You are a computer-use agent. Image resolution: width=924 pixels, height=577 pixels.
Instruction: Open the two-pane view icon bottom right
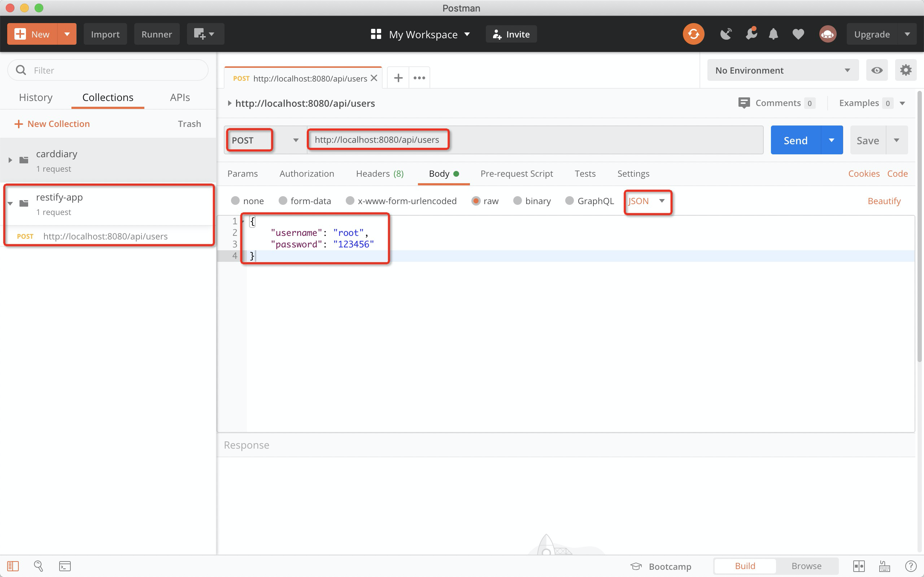(x=859, y=566)
